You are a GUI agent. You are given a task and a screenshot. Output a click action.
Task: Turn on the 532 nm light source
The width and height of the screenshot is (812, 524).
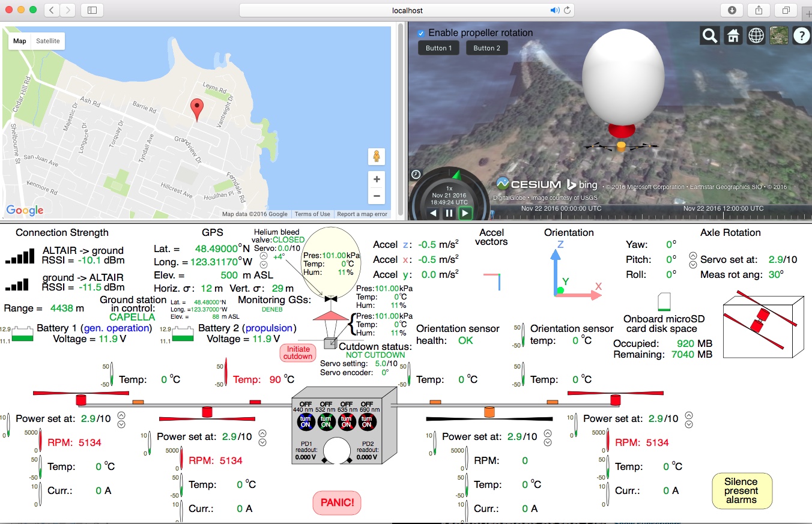326,421
